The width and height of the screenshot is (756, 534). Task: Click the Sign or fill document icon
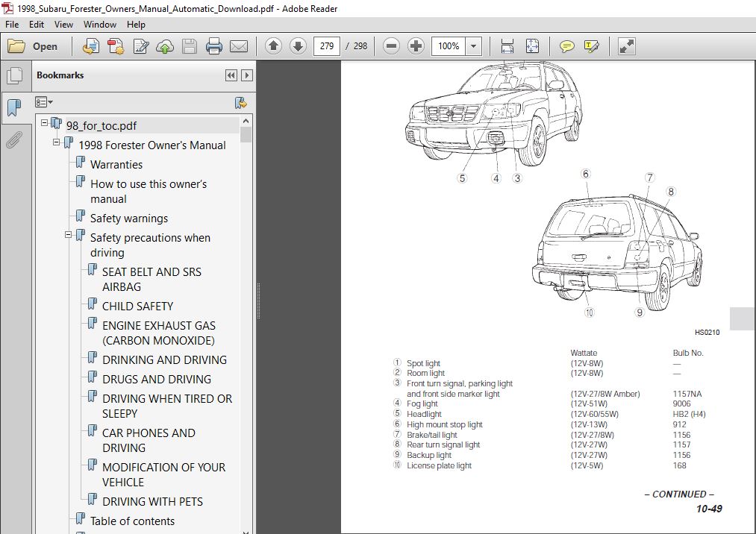[x=141, y=46]
